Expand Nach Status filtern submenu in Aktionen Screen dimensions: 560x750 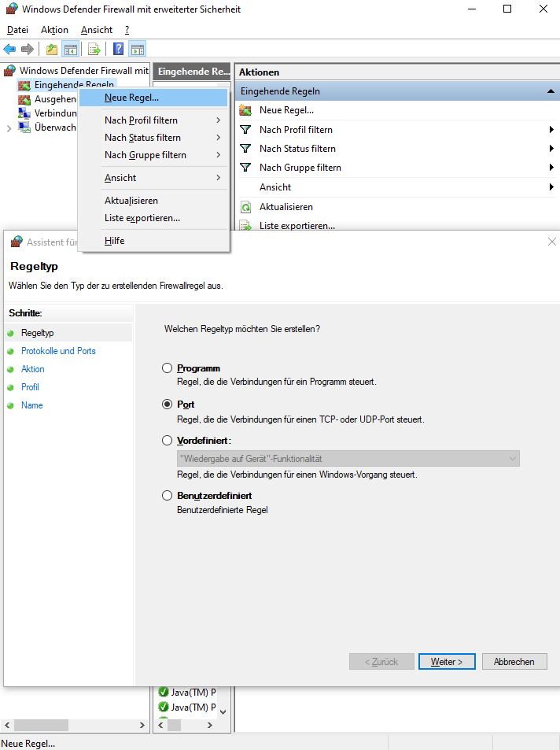[x=551, y=149]
